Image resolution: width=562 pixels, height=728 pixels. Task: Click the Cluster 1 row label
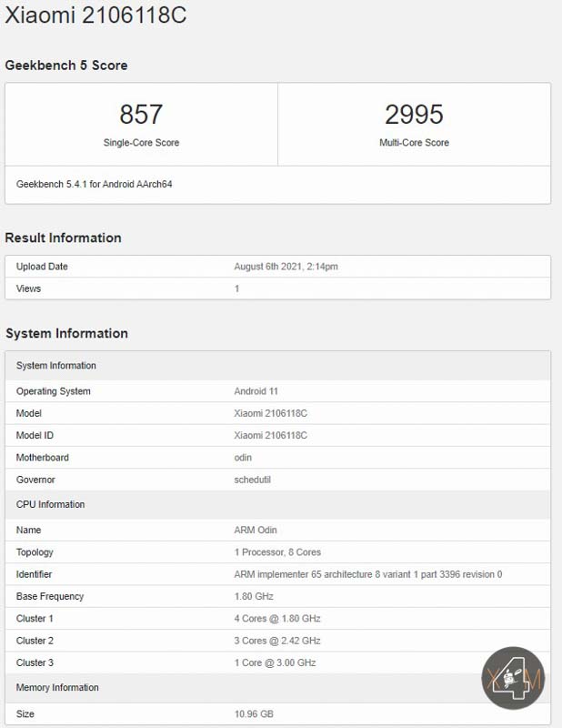(35, 619)
